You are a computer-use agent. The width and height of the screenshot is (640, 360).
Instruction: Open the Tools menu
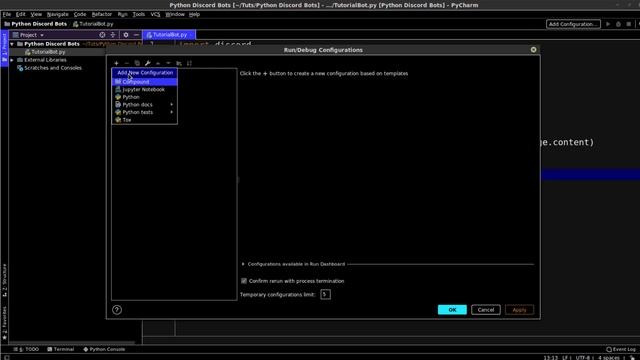139,14
